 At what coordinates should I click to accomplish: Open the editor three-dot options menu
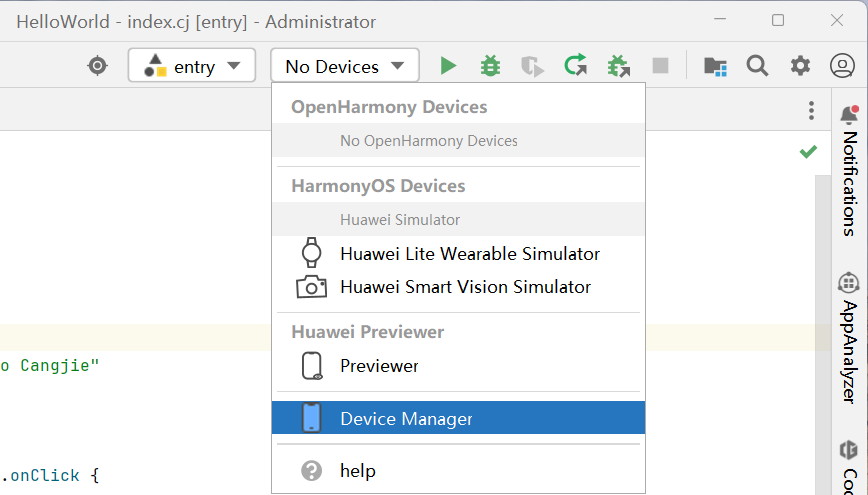[811, 110]
